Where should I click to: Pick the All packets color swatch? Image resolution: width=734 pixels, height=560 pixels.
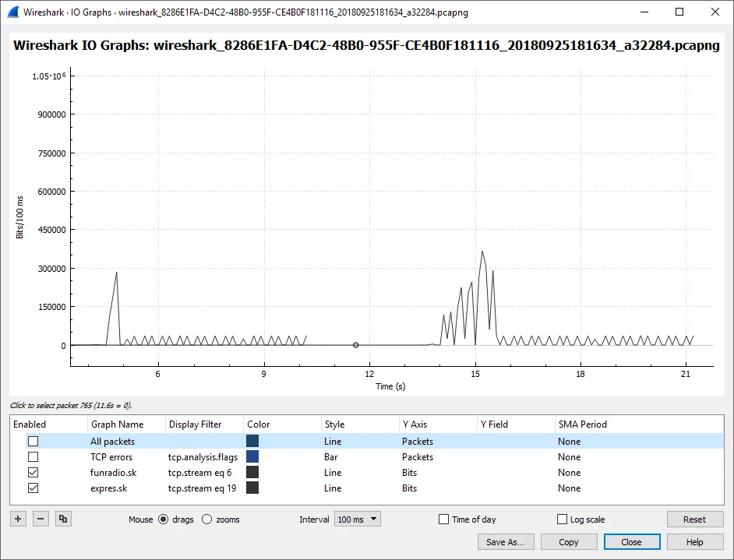coord(252,441)
